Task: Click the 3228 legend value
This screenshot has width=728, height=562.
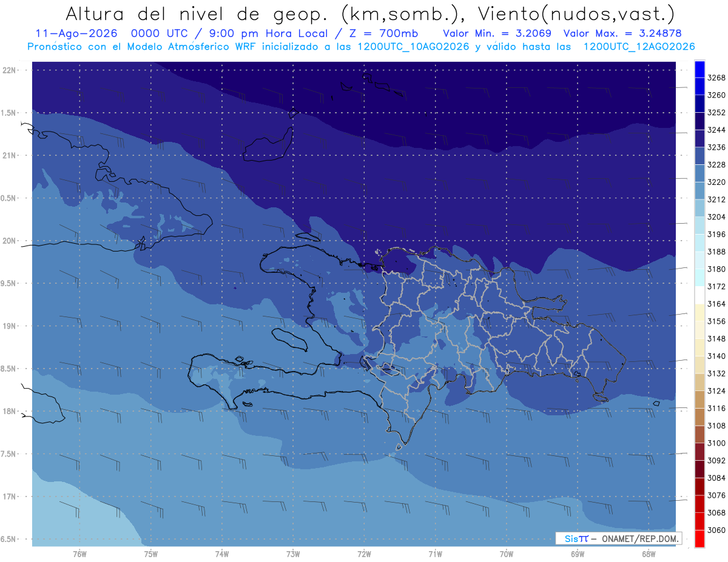Action: [716, 164]
